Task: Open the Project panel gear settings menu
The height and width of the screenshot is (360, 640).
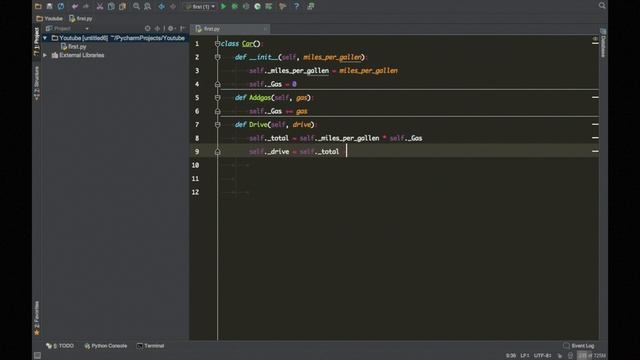Action: 171,28
